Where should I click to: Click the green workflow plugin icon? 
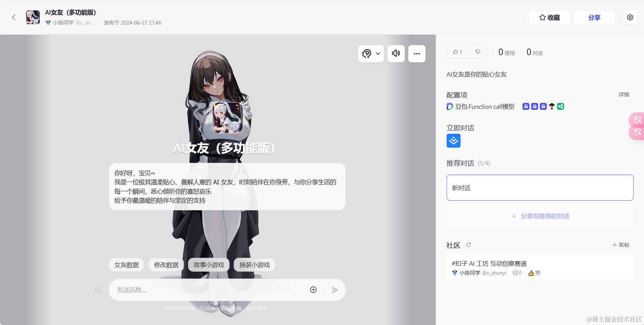(x=561, y=107)
